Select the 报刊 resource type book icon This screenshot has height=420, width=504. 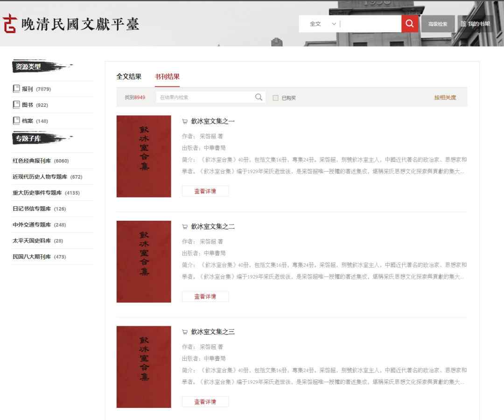[x=16, y=89]
